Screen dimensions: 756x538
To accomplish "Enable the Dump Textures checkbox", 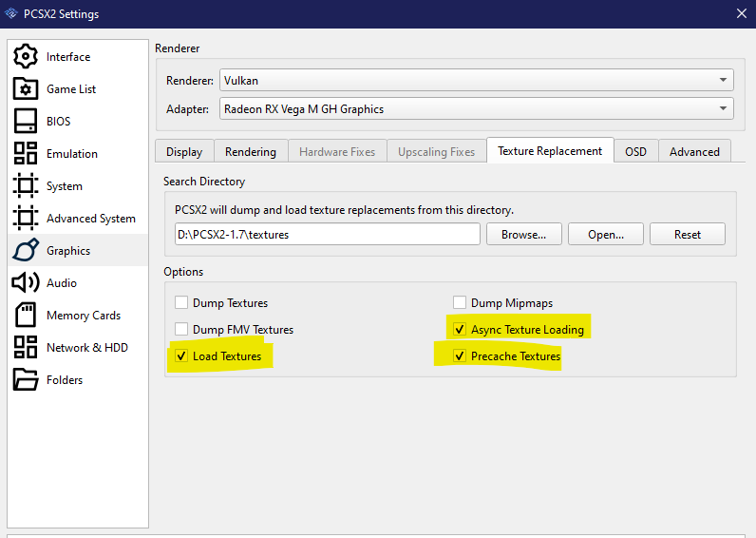I will (x=181, y=302).
